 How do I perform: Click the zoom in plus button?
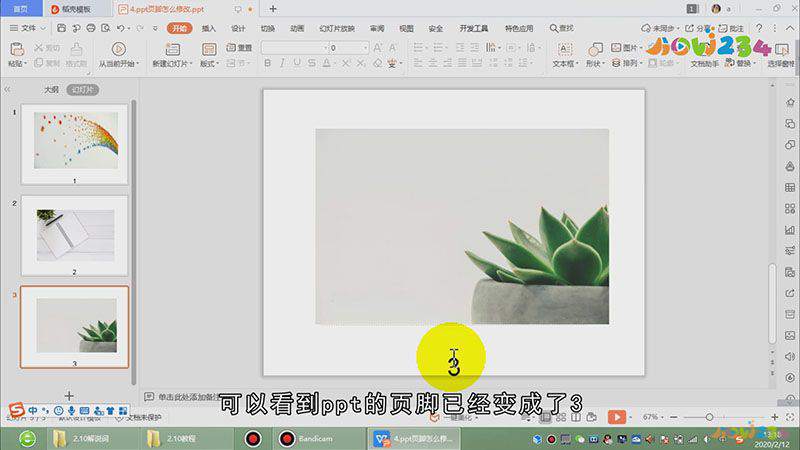click(x=774, y=417)
